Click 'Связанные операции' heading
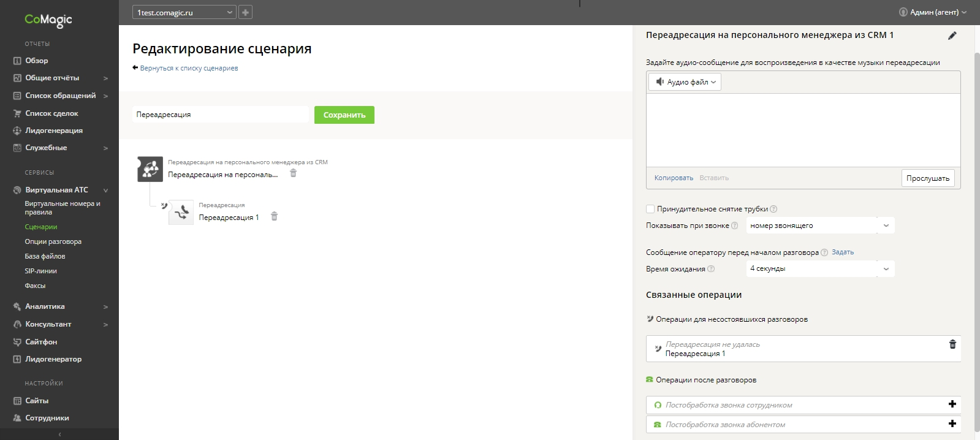 pos(694,295)
